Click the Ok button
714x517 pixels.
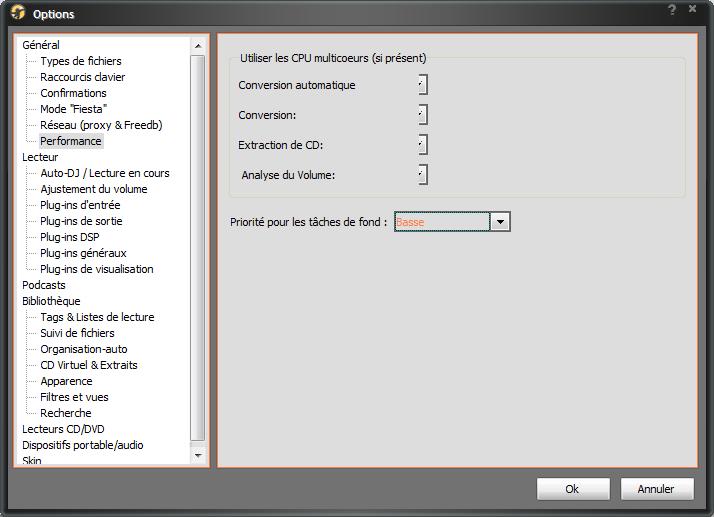pos(572,489)
